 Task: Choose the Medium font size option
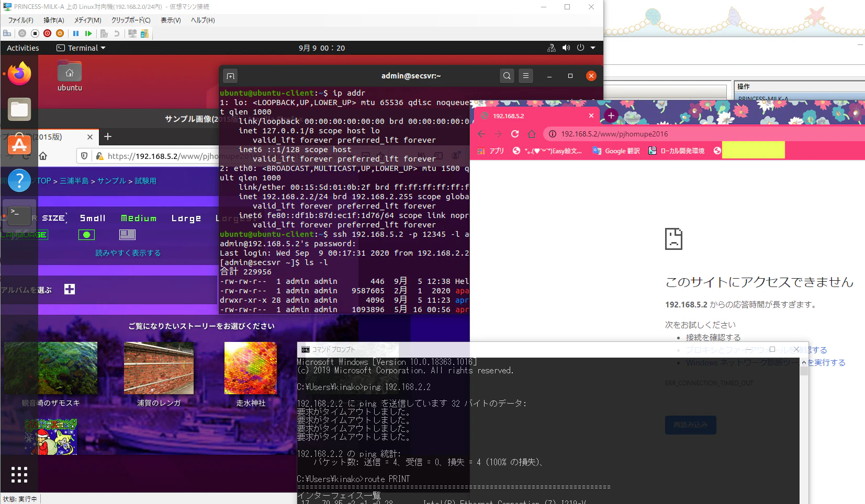pyautogui.click(x=139, y=218)
